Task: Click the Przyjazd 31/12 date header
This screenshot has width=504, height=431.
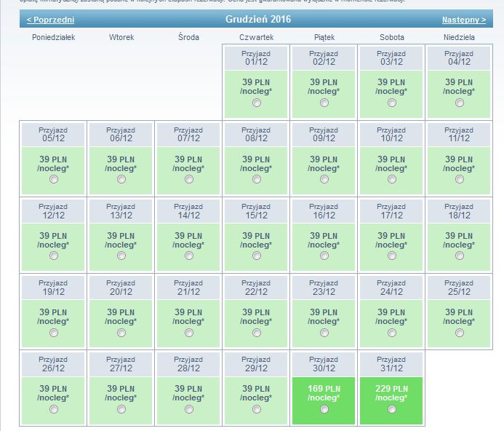Action: pyautogui.click(x=391, y=364)
